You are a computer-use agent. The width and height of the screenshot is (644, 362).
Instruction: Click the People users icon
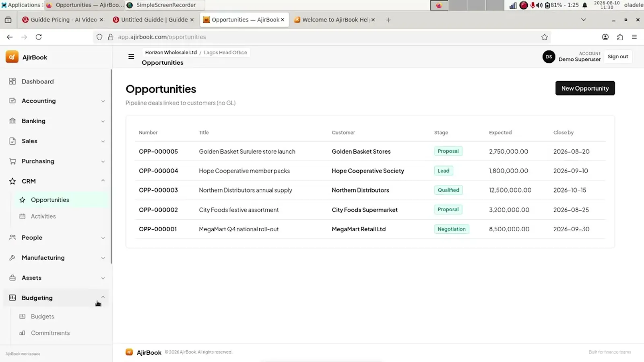(12, 237)
